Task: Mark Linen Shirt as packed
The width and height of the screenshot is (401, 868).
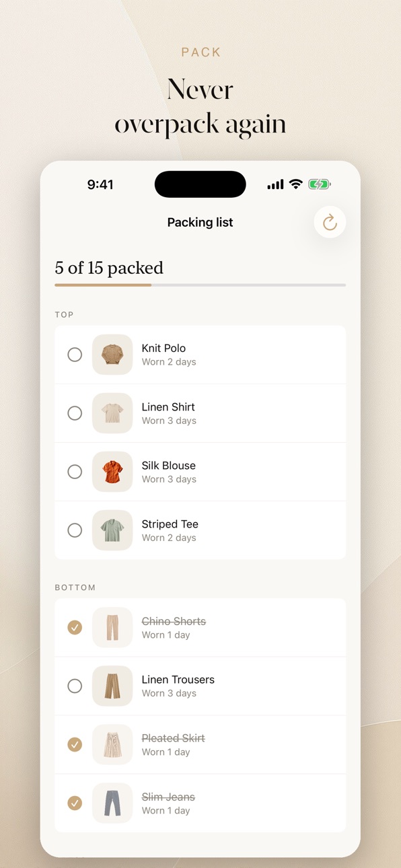Action: coord(75,413)
